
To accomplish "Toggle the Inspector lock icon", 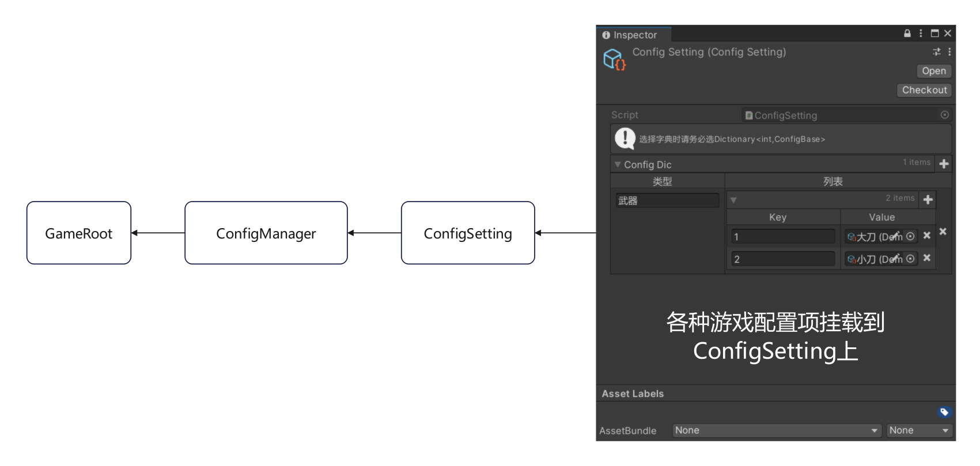I will [907, 33].
